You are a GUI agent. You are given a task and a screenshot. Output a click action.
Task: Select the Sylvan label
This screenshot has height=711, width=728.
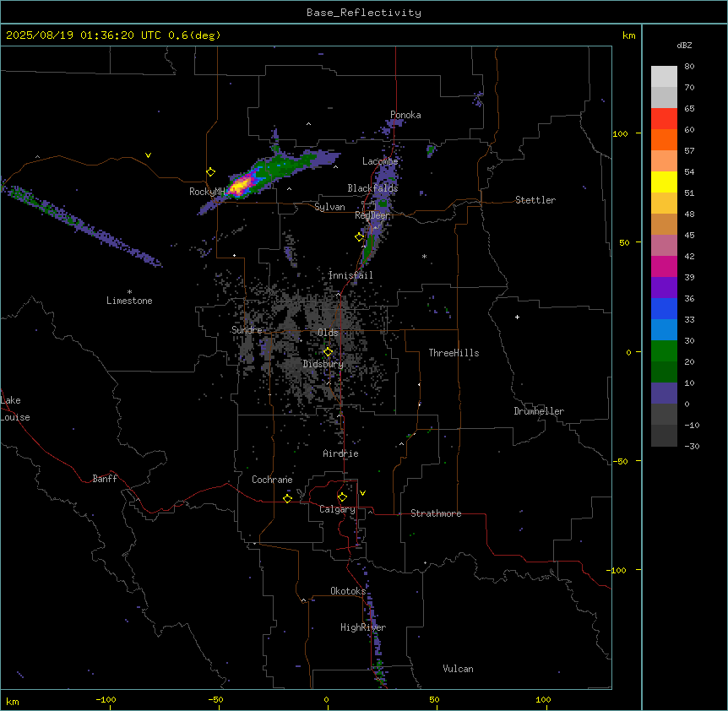(x=329, y=207)
